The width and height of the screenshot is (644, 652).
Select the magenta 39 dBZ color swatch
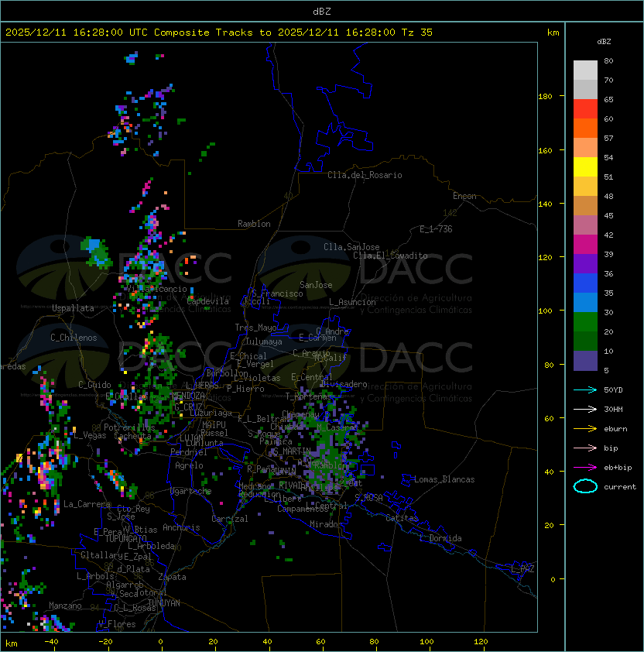(x=585, y=245)
